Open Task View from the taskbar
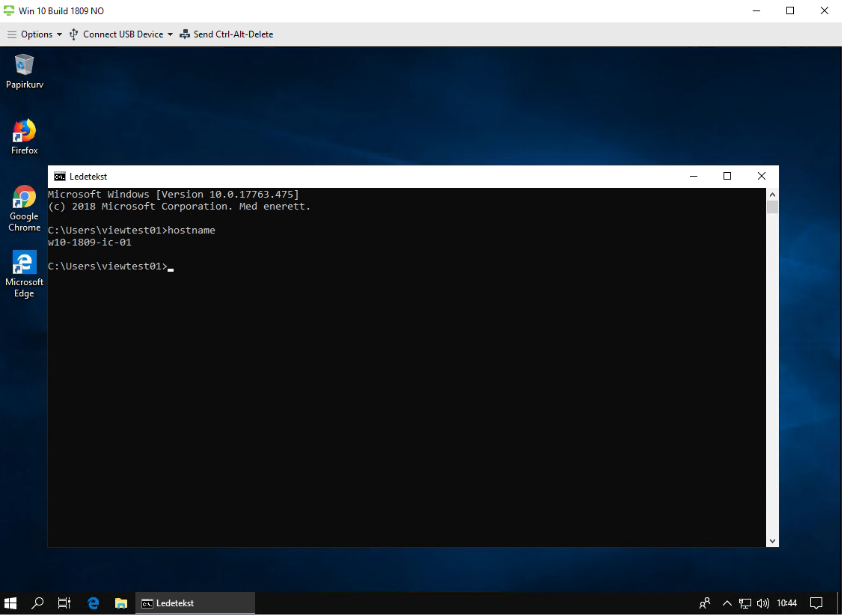Image resolution: width=844 pixels, height=616 pixels. click(64, 603)
